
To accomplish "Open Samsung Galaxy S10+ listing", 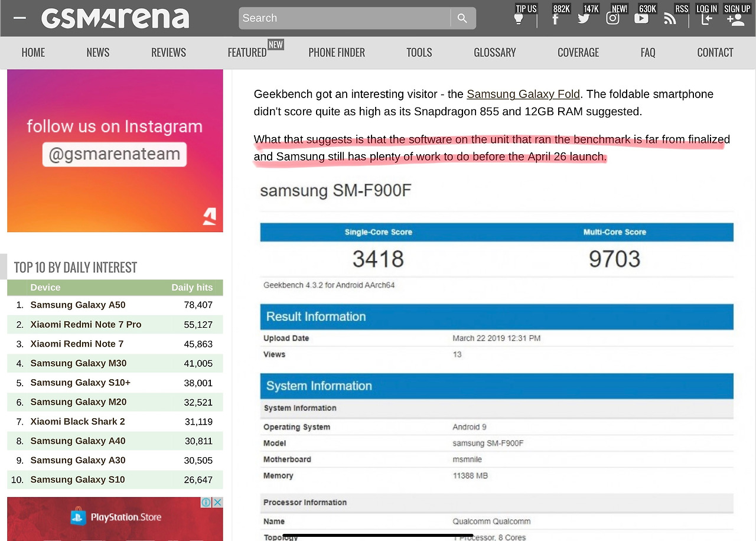I will [x=80, y=383].
